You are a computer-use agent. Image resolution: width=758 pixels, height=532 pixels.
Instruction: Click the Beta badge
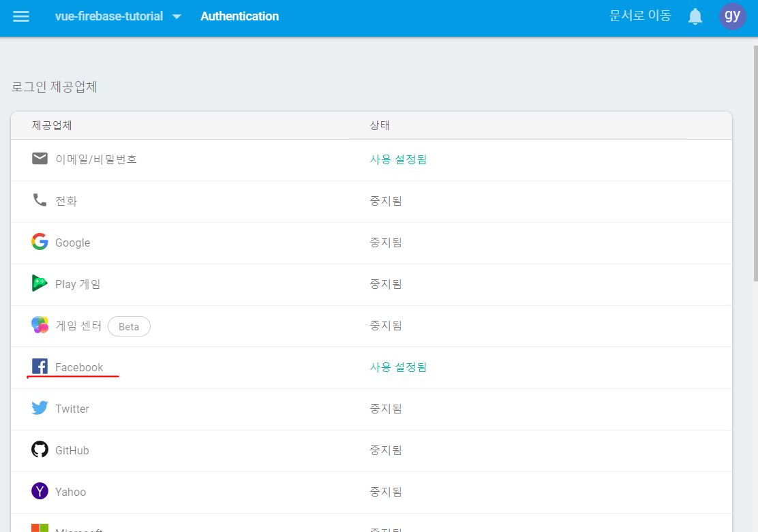point(129,327)
